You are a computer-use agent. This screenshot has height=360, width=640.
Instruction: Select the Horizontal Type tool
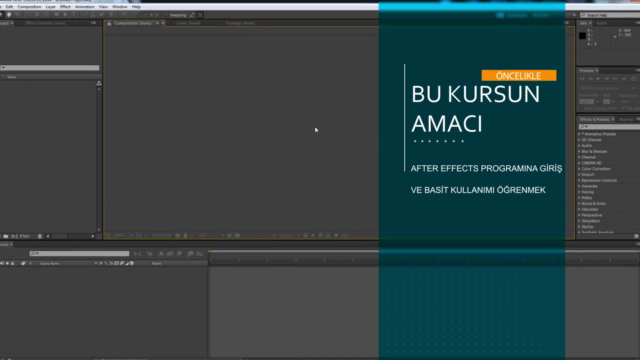tap(74, 15)
